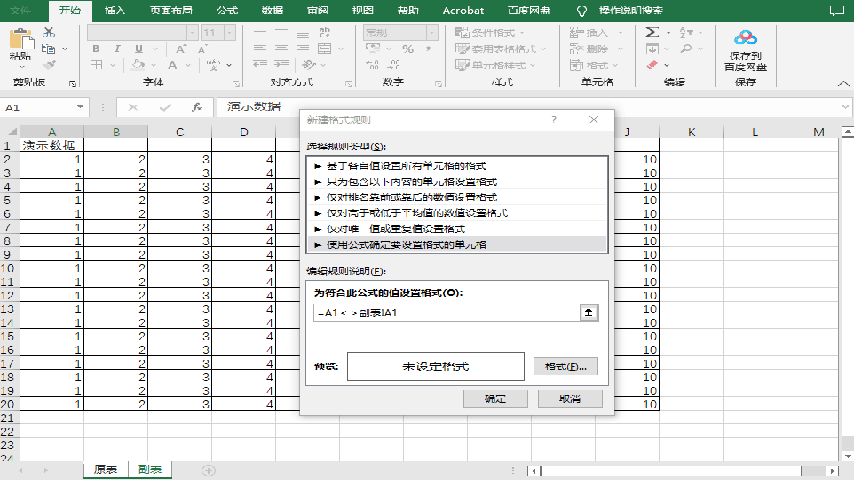Click the Copy icon in the clipboard group
854x480 pixels.
tap(48, 49)
